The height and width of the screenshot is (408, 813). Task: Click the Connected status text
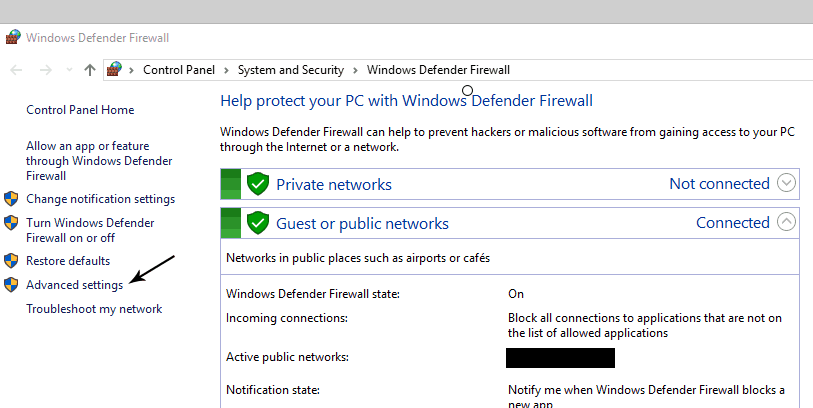733,222
